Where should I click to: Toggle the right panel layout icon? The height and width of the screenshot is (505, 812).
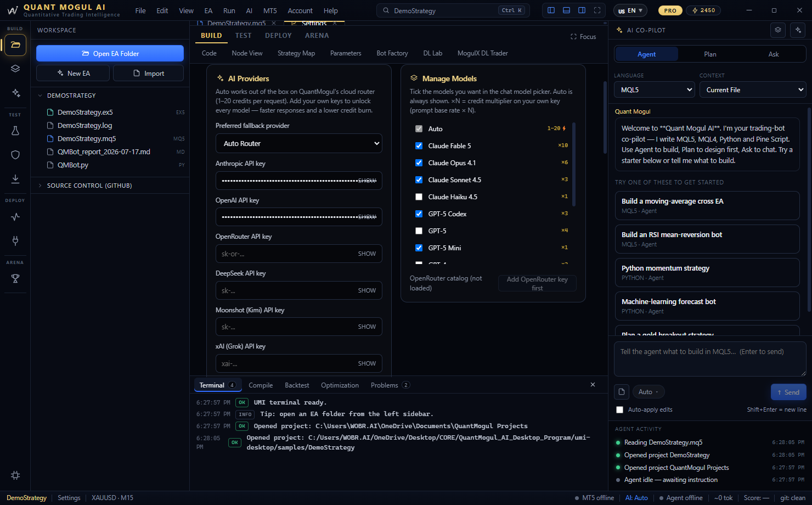[582, 10]
